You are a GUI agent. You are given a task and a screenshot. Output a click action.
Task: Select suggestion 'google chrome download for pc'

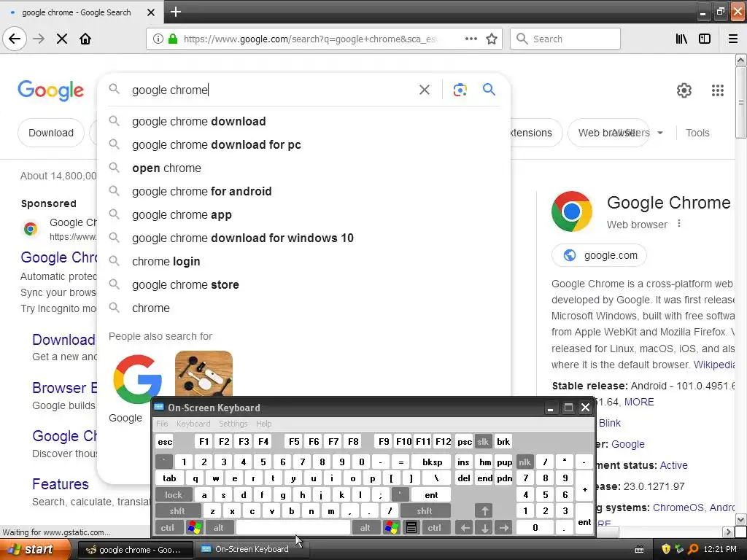(x=303, y=145)
